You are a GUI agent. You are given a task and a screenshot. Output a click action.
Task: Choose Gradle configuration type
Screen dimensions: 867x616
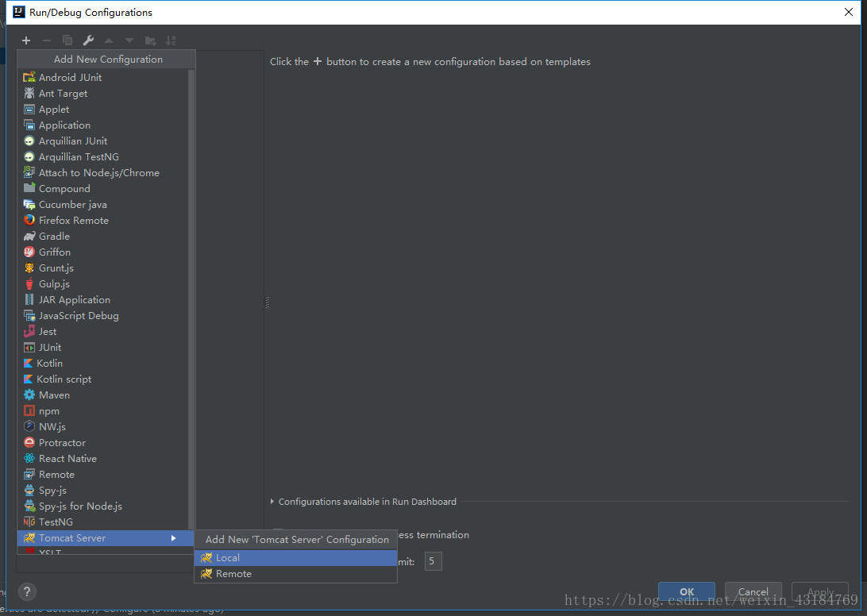tap(103, 236)
